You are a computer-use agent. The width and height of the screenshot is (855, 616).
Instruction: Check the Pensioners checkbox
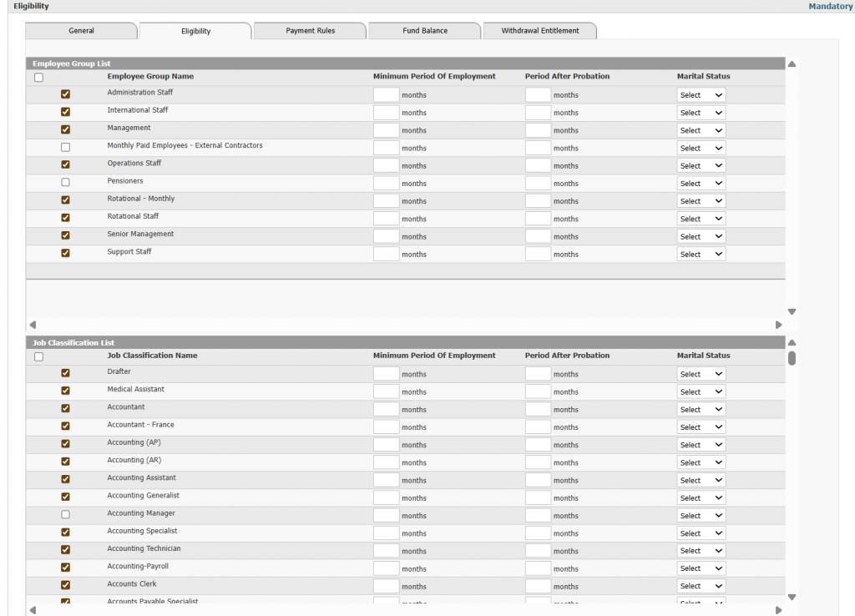point(65,182)
